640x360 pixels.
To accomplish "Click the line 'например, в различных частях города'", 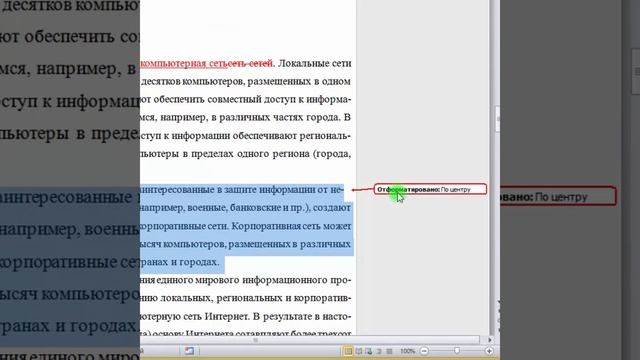I will coord(246,118).
